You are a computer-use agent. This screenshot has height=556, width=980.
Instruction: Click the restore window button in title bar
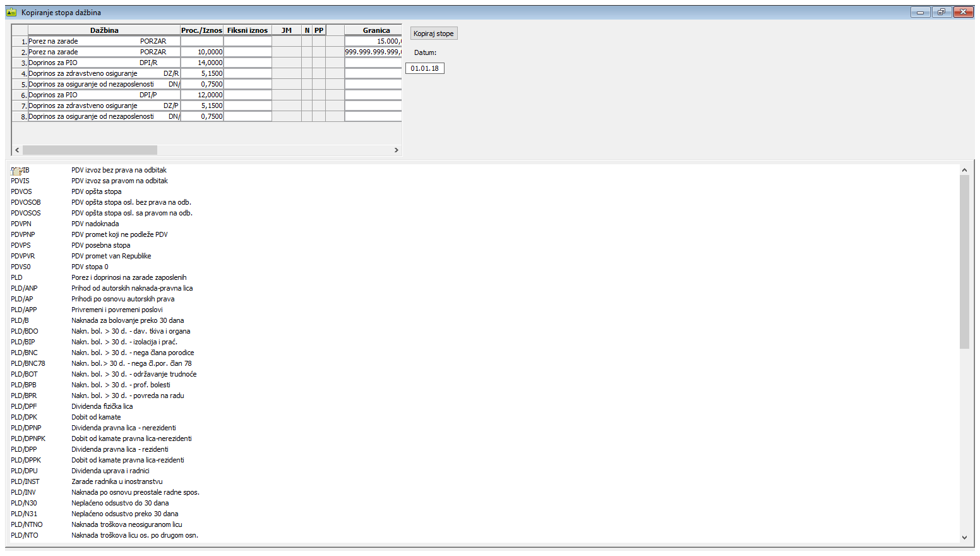941,12
